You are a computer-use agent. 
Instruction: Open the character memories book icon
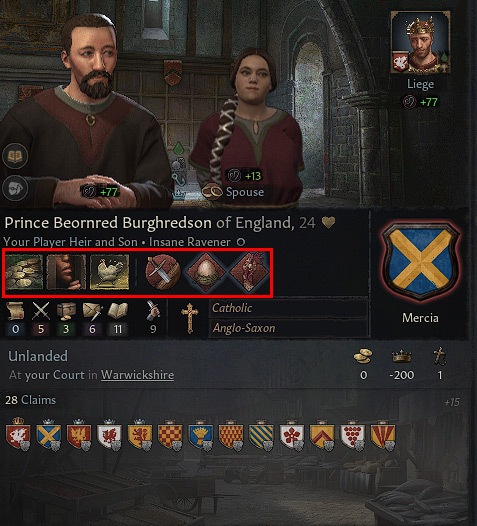[x=15, y=156]
